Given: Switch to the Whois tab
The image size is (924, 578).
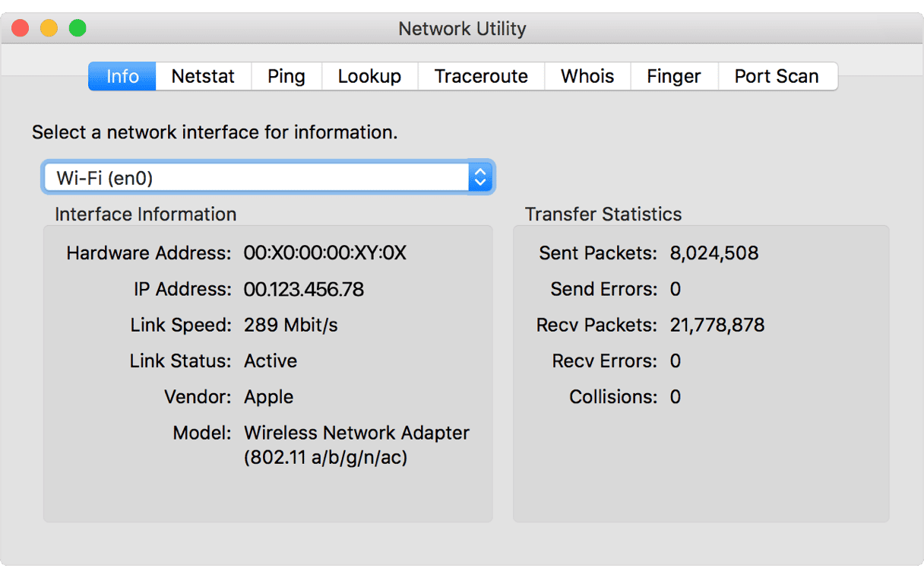Looking at the screenshot, I should (x=587, y=77).
